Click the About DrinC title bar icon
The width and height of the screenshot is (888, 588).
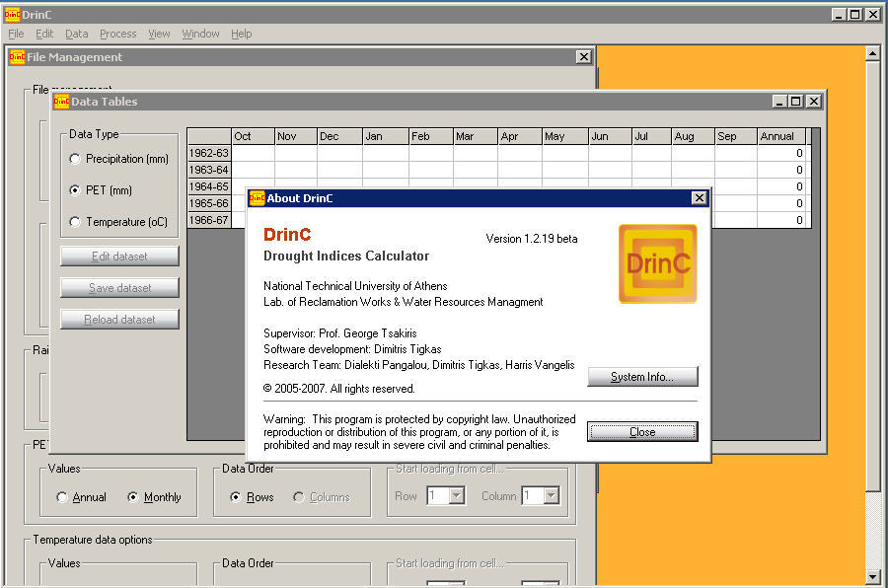coord(257,198)
